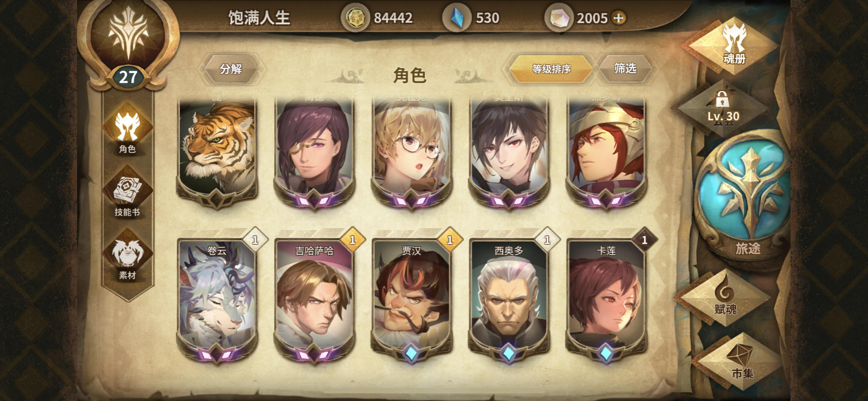The height and width of the screenshot is (401, 868).
Task: Tap the locked Lv. 30 guild icon
Action: [x=723, y=108]
